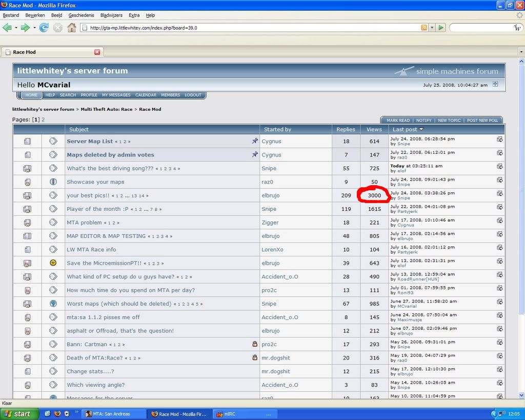Click the browser address bar URL field

(251, 28)
